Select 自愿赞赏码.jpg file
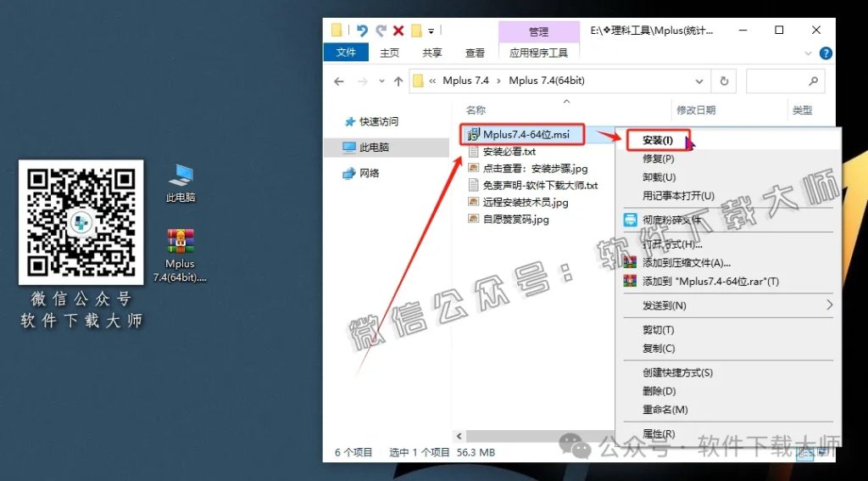This screenshot has height=481, width=868. tap(516, 220)
